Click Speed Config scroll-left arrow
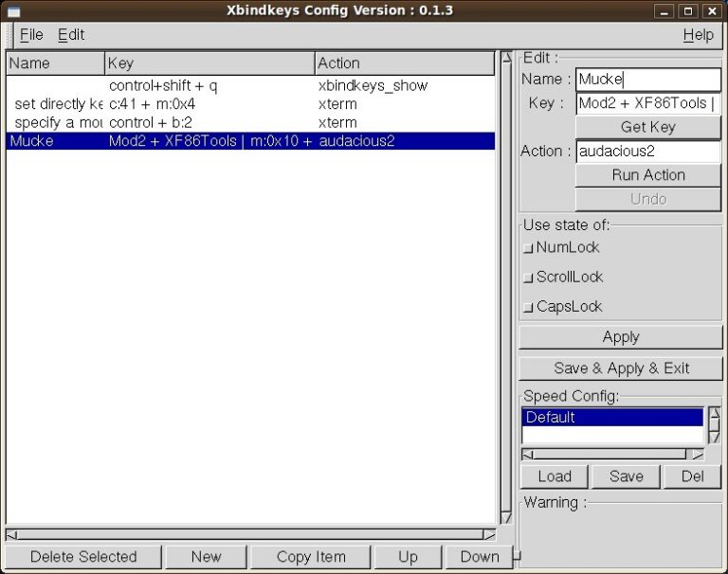This screenshot has width=728, height=574. point(527,455)
